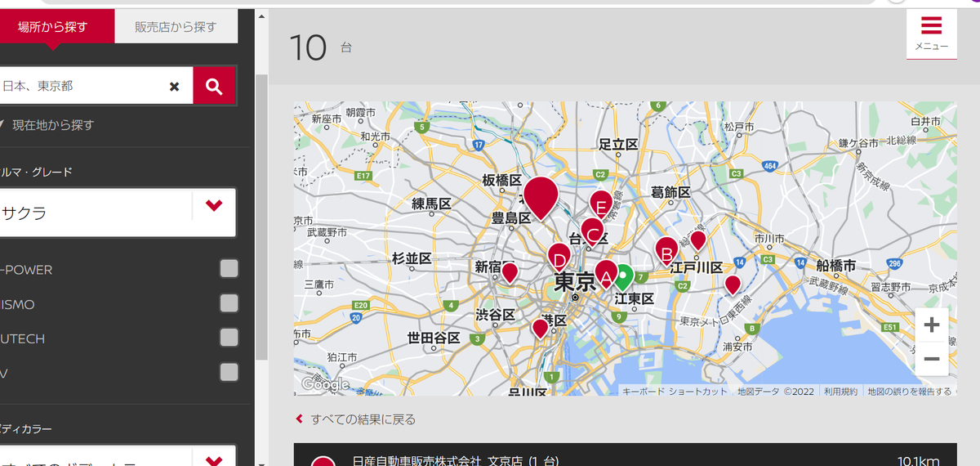The image size is (980, 466).
Task: Open the ボディカラー dropdown below the grades
Action: coord(118,458)
